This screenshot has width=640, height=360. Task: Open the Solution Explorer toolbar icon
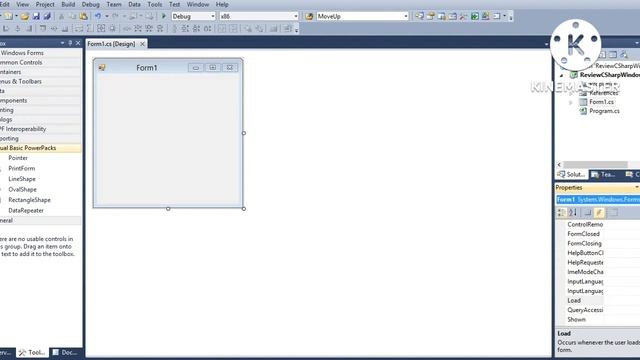pos(419,16)
